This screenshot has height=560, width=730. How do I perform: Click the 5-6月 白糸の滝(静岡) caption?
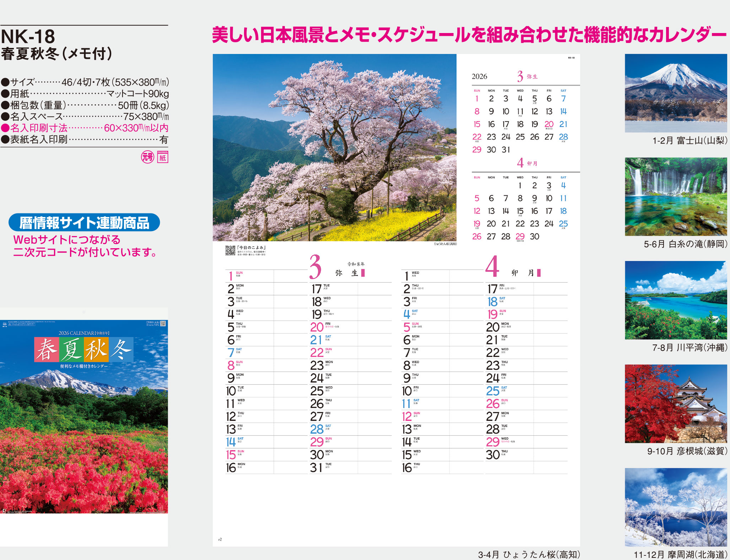(x=686, y=244)
